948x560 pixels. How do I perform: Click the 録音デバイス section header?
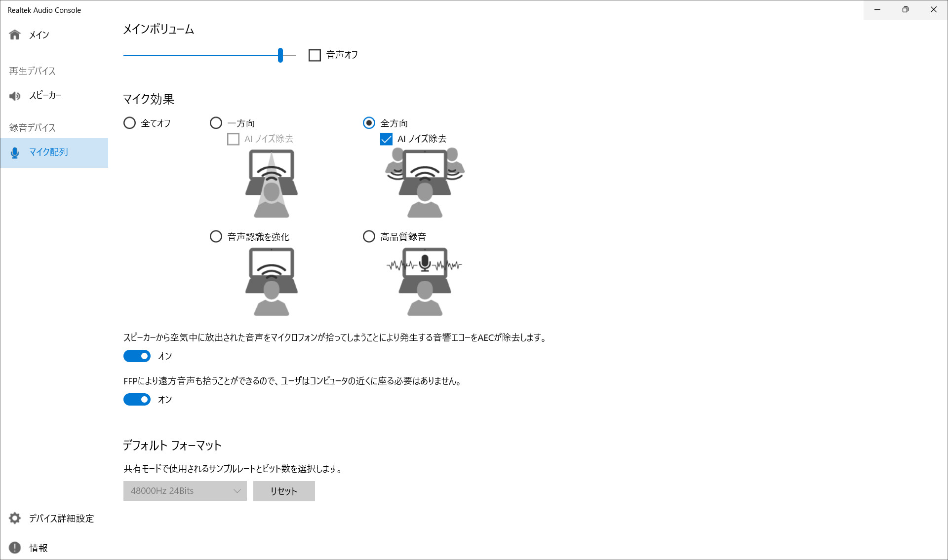pyautogui.click(x=31, y=127)
